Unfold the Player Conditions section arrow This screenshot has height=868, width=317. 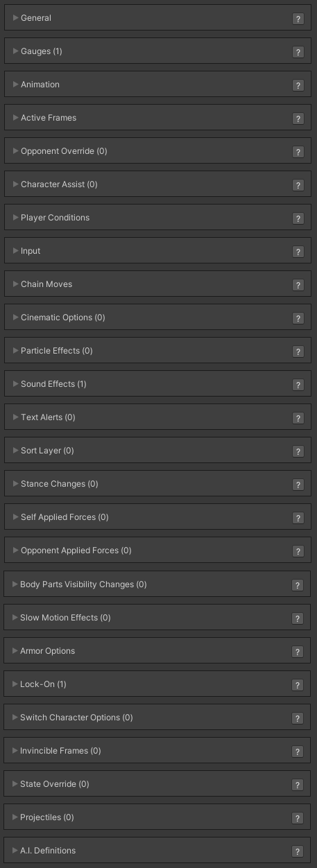coord(15,218)
